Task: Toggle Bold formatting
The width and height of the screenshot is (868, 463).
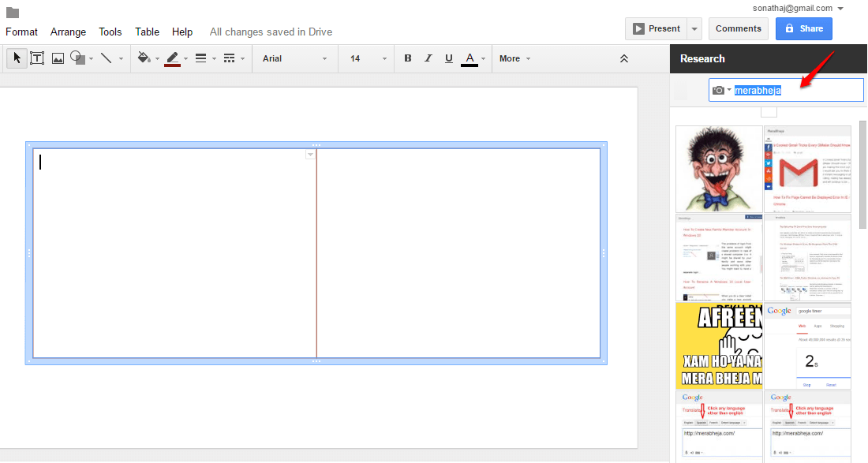Action: (407, 58)
